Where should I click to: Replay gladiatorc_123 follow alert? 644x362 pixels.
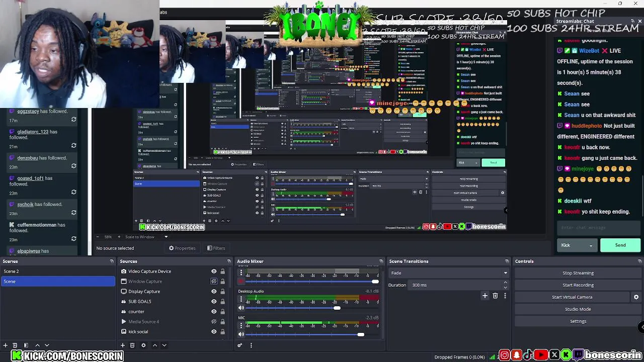73,146
